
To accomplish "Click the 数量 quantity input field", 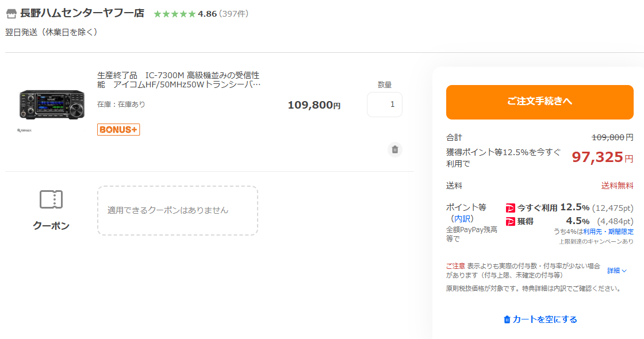I will coord(384,105).
